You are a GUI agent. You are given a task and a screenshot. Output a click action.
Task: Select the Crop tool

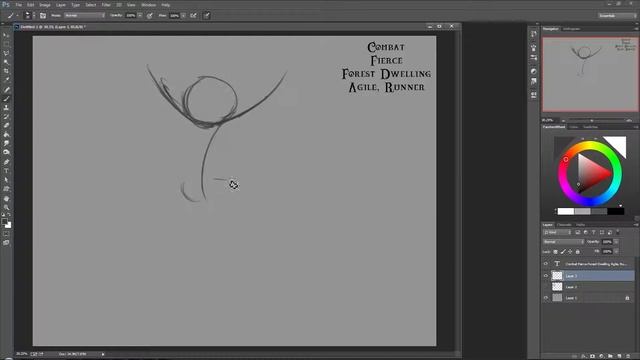6,71
